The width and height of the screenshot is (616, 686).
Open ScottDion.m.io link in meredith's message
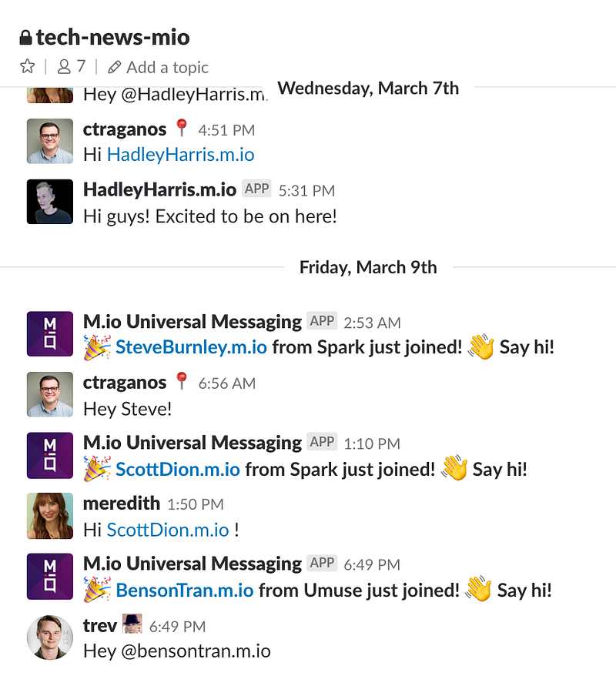(168, 530)
